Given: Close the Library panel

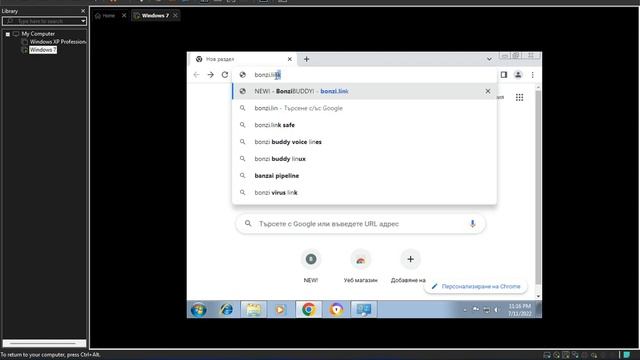Looking at the screenshot, I should click(83, 11).
